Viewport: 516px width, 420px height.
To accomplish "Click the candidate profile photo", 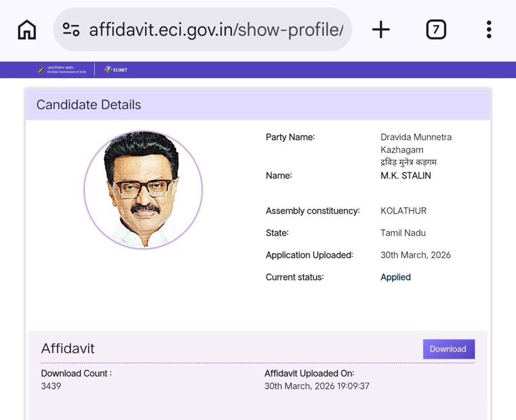I will point(143,190).
